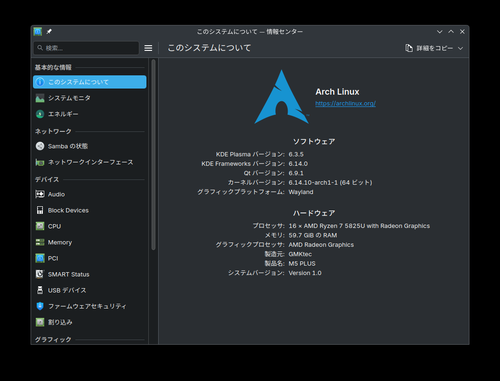Click the GMKtec manufacturer value
Viewport: 500px width, 381px height.
point(300,254)
